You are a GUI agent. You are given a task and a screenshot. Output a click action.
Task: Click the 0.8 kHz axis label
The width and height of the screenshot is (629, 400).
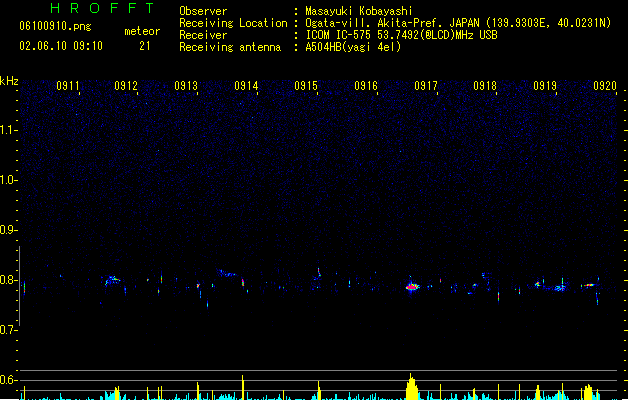pyautogui.click(x=8, y=280)
